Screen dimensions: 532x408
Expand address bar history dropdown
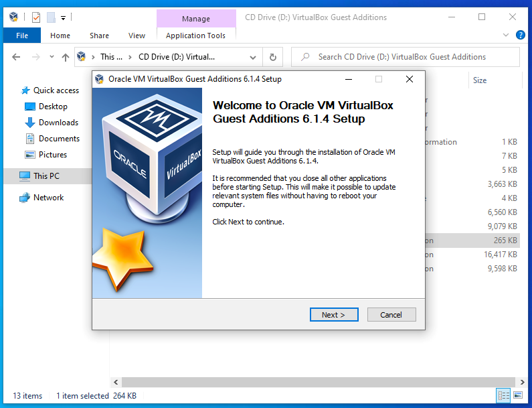[253, 57]
